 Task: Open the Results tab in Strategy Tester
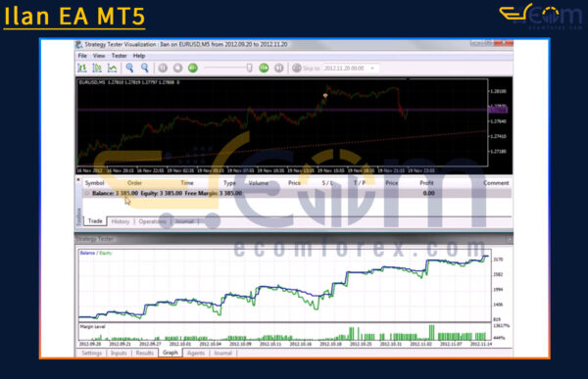pyautogui.click(x=145, y=353)
